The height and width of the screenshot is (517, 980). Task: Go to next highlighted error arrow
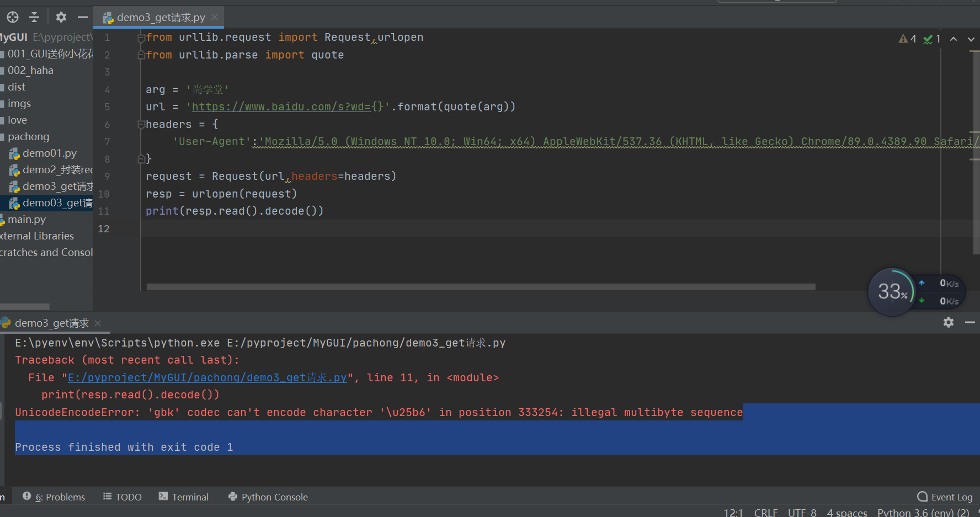point(971,39)
